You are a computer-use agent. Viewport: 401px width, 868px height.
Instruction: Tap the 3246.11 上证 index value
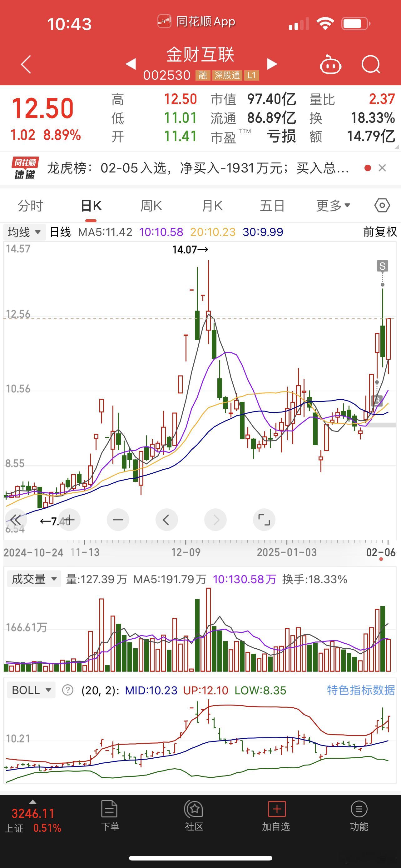[33, 814]
